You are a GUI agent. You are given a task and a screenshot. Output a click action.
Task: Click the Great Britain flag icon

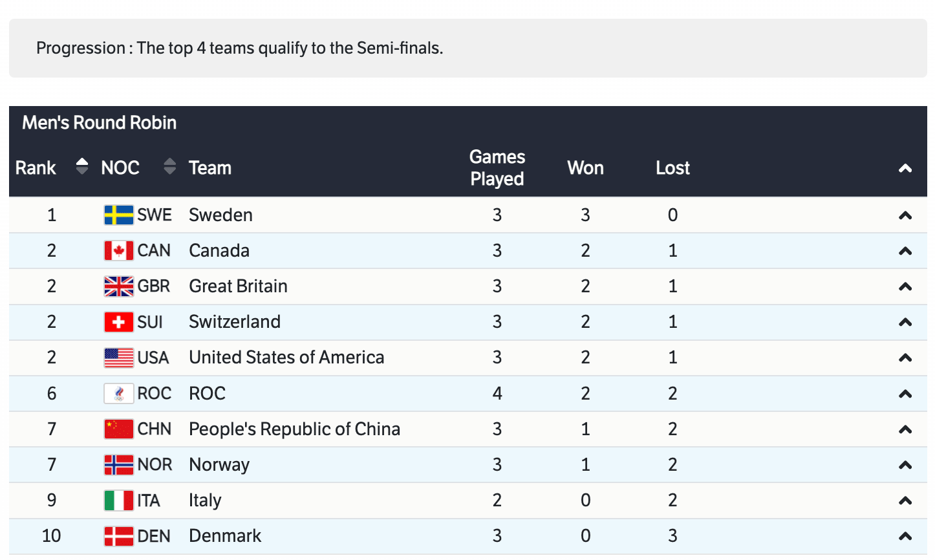coord(118,286)
